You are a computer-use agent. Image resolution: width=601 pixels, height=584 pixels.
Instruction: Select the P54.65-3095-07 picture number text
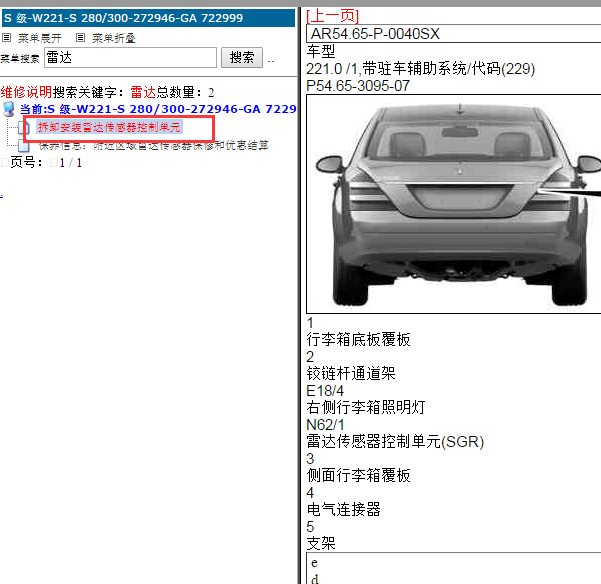point(358,85)
